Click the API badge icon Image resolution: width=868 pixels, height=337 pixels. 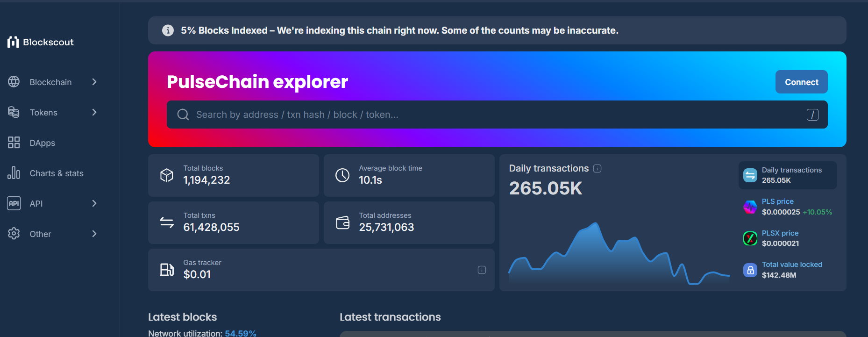pyautogui.click(x=14, y=203)
